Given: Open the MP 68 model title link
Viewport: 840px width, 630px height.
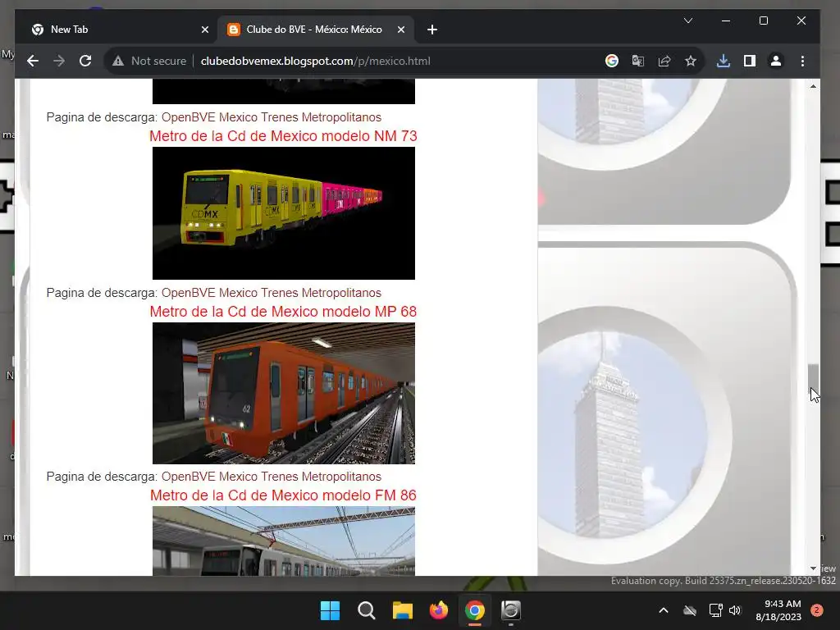Looking at the screenshot, I should point(283,312).
